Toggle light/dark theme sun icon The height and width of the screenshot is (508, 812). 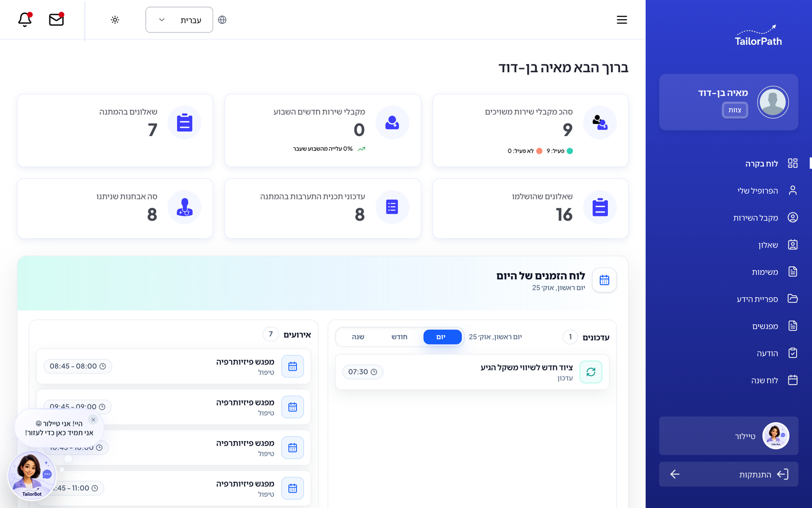115,20
